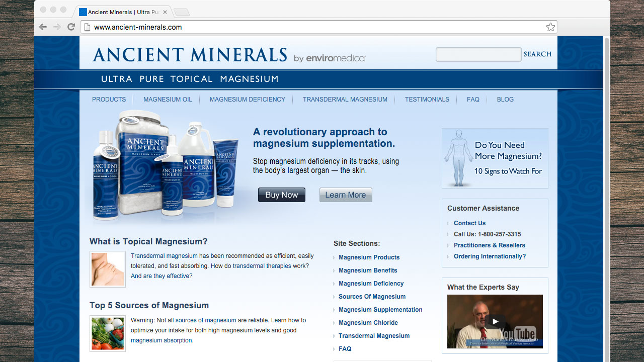Open the Products navigation menu item

(109, 100)
